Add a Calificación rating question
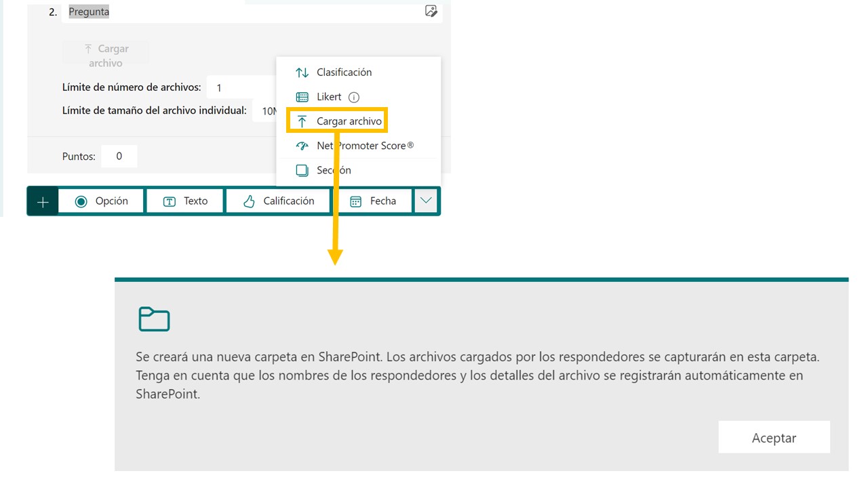Screen dimensions: 868x488 point(278,201)
